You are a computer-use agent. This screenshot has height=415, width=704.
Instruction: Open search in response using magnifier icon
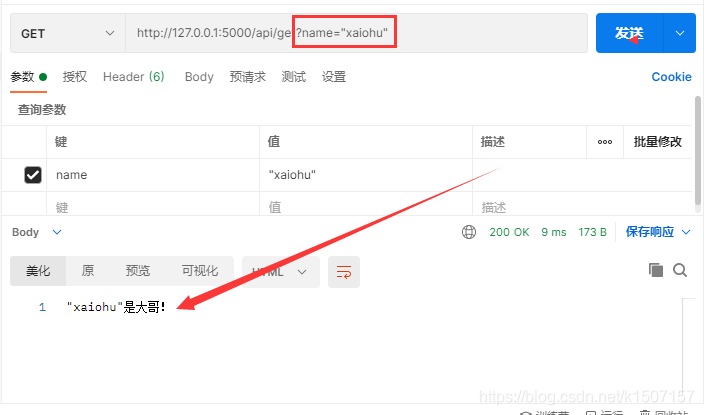pos(680,270)
